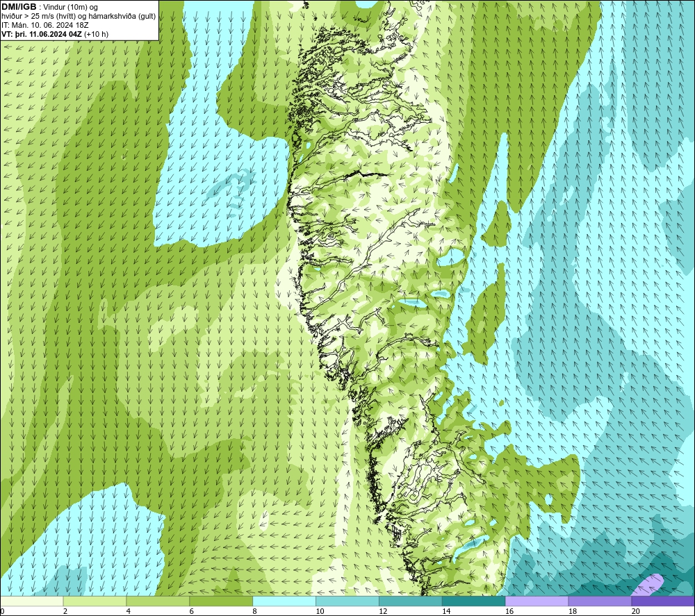Click the 0–2 m/s pale cream legend swatch
The image size is (695, 616).
tap(32, 601)
